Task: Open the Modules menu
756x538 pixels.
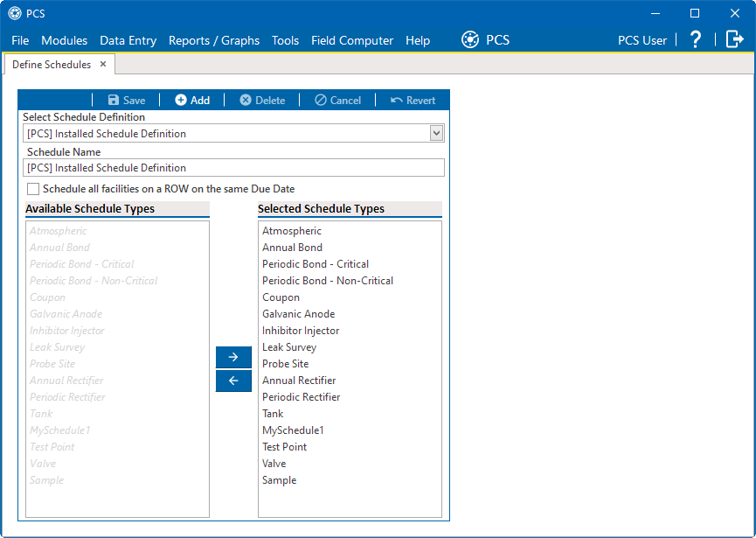Action: [64, 40]
